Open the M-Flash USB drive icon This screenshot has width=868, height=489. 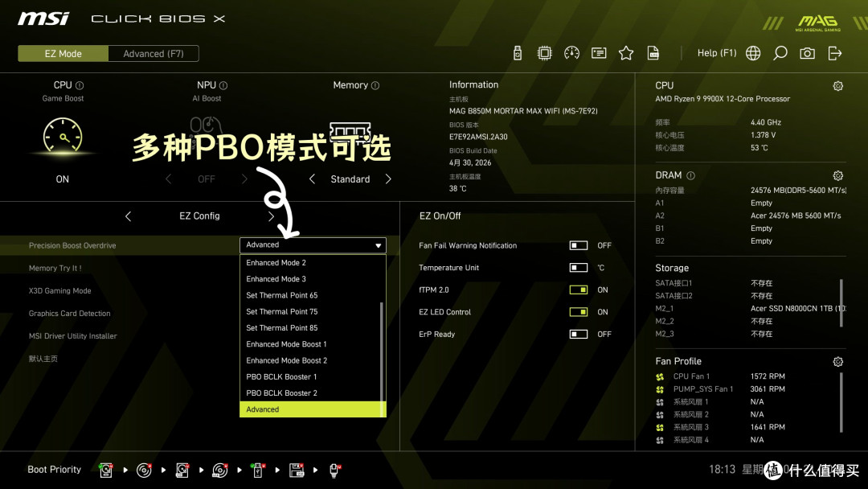(x=518, y=53)
